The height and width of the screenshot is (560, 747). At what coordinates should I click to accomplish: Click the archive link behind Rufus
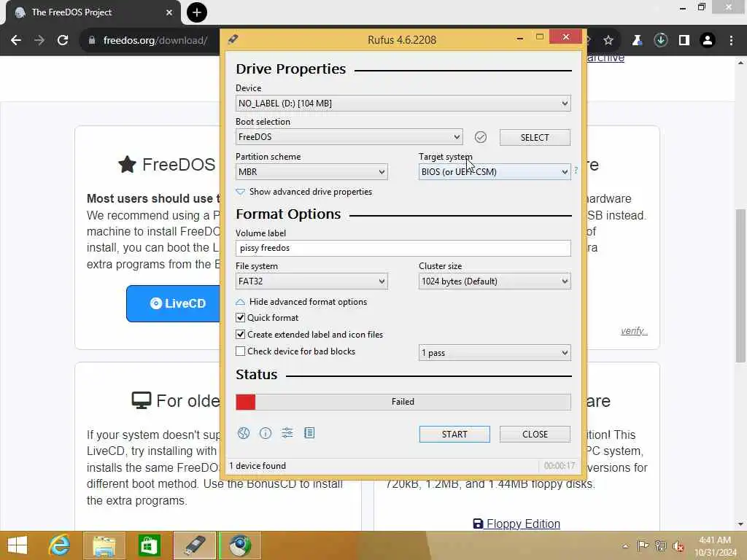coord(605,58)
